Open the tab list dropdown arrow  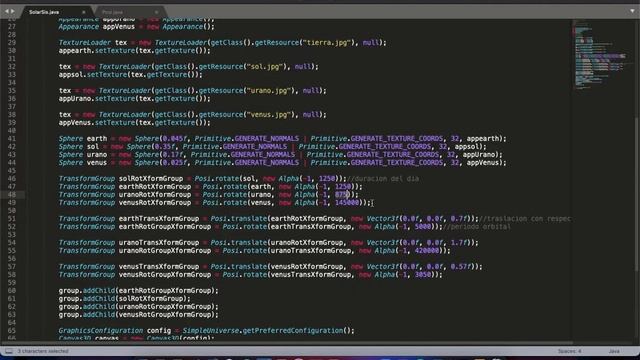(632, 11)
